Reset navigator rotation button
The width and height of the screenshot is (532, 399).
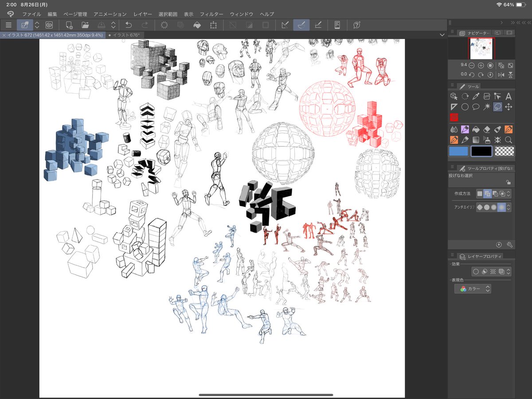490,75
